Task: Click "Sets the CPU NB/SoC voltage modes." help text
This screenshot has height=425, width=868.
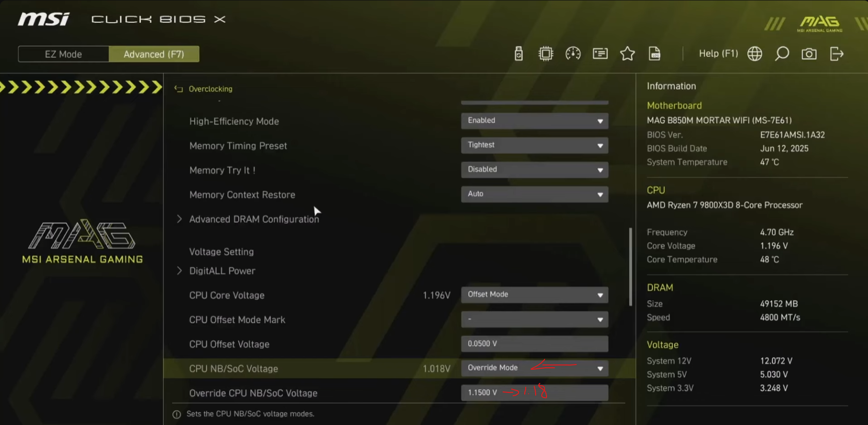Action: (250, 414)
